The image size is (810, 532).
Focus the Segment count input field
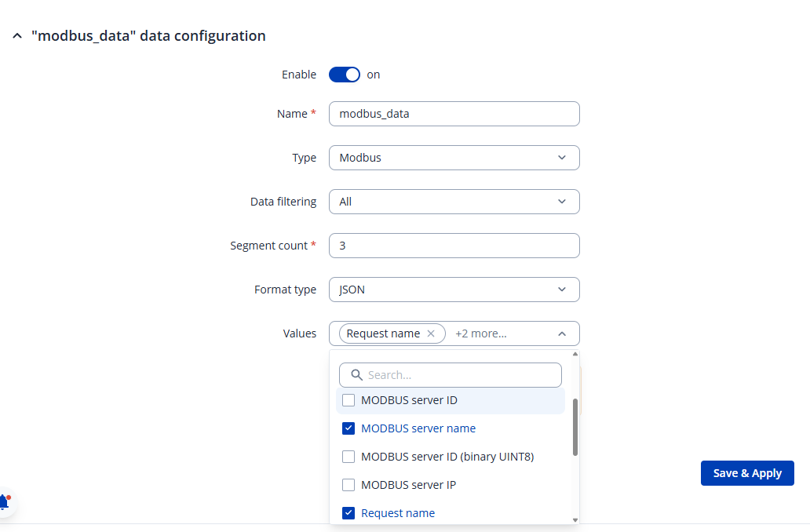[x=454, y=246]
